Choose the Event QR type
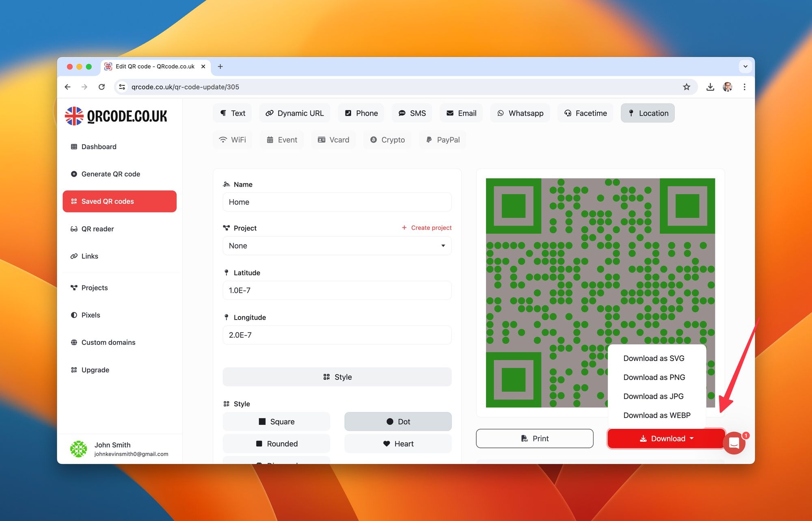The width and height of the screenshot is (812, 521). [282, 140]
